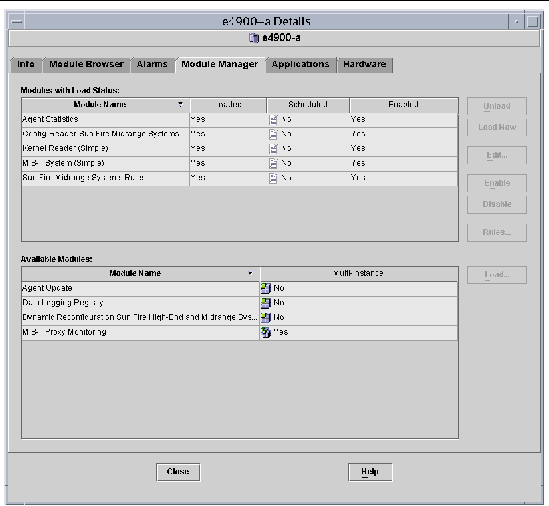Viewport: 549px width, 506px height.
Task: Click the Disable button
Action: pyautogui.click(x=496, y=204)
